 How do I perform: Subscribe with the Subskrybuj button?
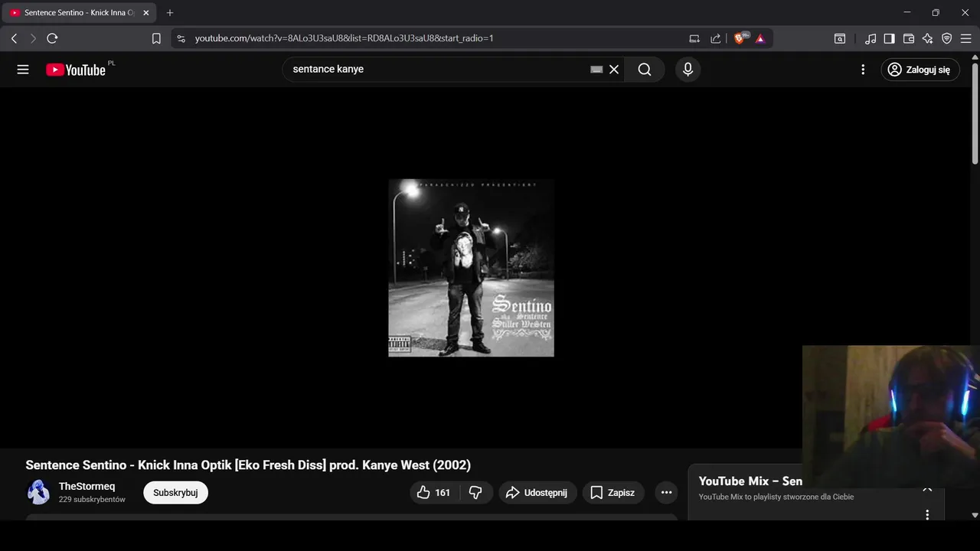[x=175, y=493]
